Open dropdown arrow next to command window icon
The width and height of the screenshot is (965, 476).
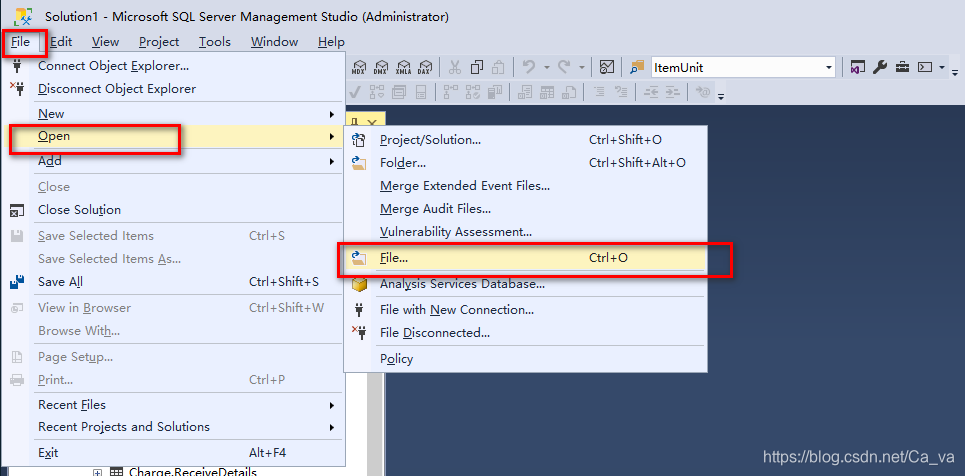[942, 67]
